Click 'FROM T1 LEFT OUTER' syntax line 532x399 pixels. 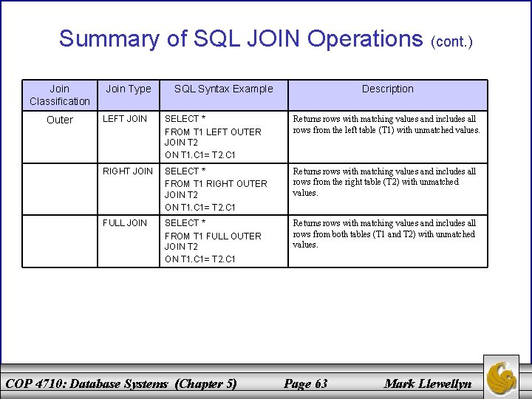pos(213,132)
